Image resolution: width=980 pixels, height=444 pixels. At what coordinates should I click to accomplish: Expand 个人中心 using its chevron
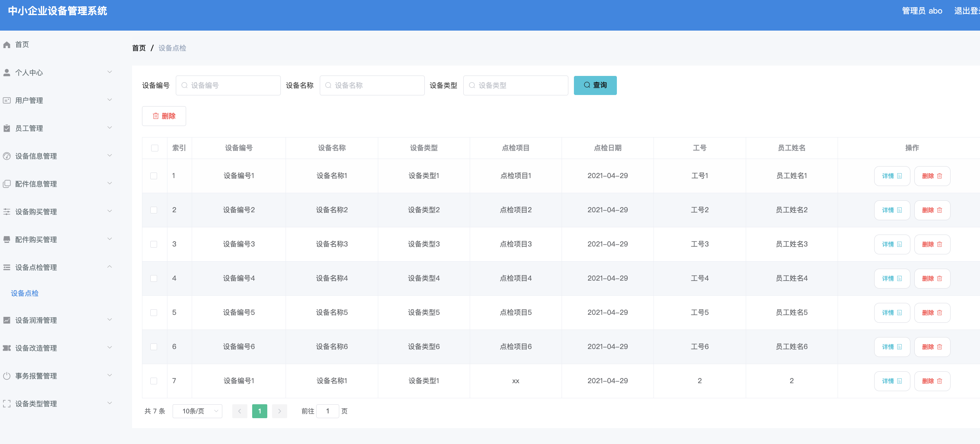tap(110, 72)
